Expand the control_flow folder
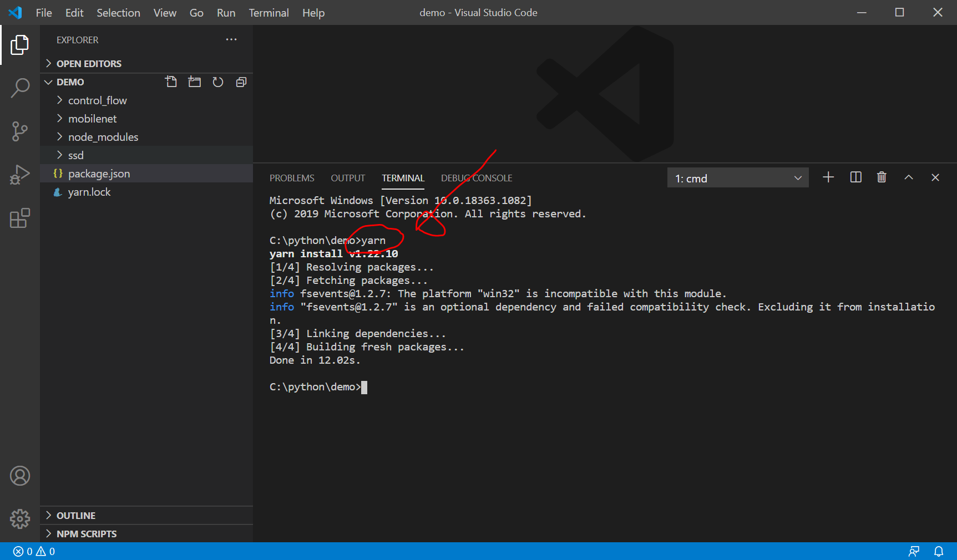This screenshot has width=957, height=560. (x=146, y=100)
